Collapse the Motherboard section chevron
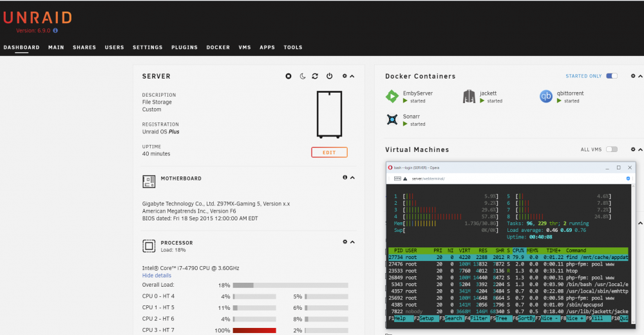The image size is (644, 335). click(x=352, y=178)
